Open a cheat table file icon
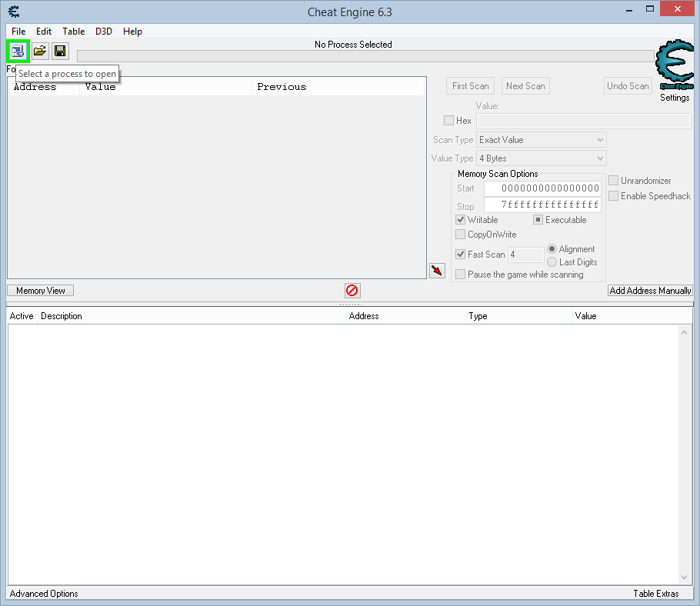Image resolution: width=700 pixels, height=606 pixels. tap(40, 51)
